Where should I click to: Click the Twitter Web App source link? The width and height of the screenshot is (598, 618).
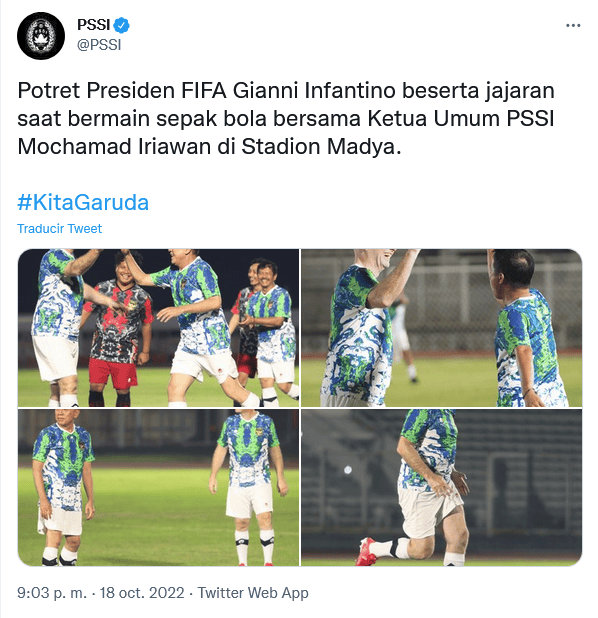(x=253, y=593)
